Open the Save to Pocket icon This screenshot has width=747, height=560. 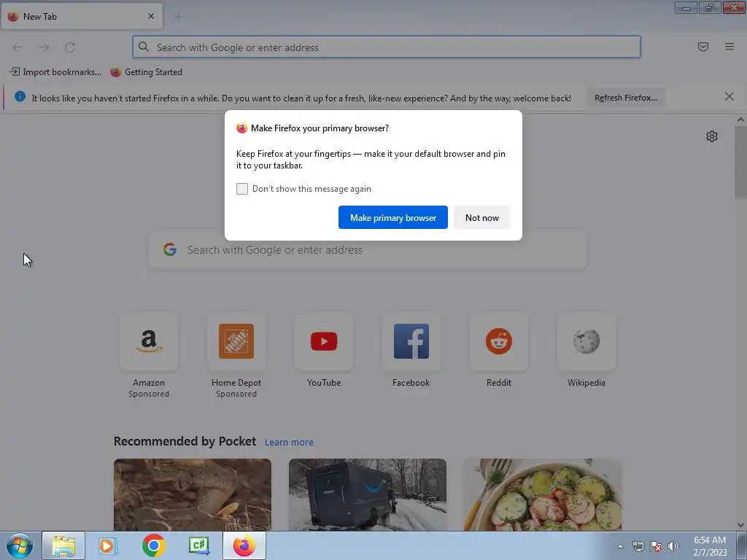[703, 47]
